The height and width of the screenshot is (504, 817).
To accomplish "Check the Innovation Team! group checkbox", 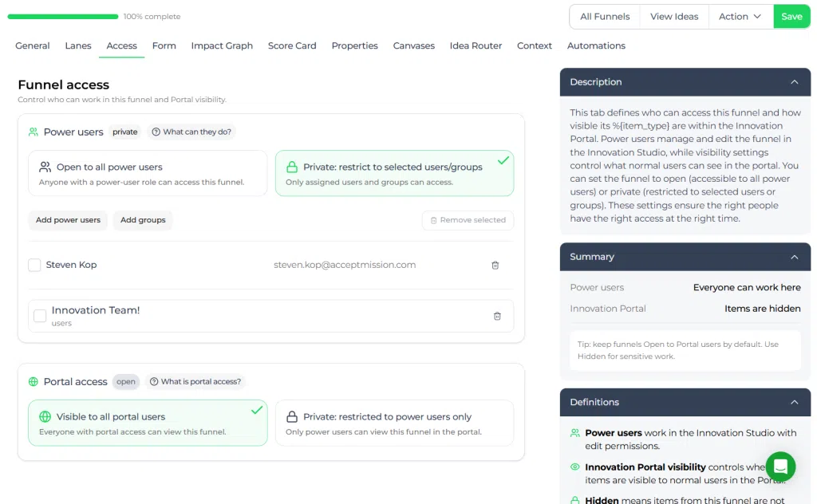I will click(40, 316).
